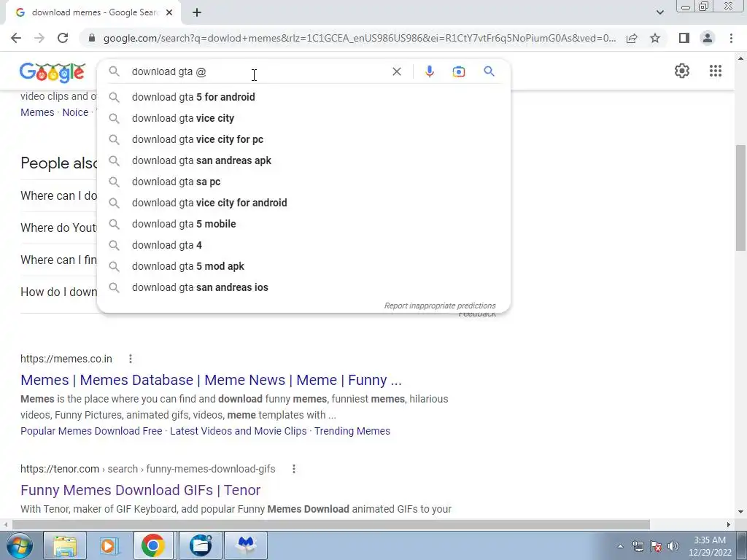747x560 pixels.
Task: Open more options for memes.co.in result
Action: pos(131,359)
